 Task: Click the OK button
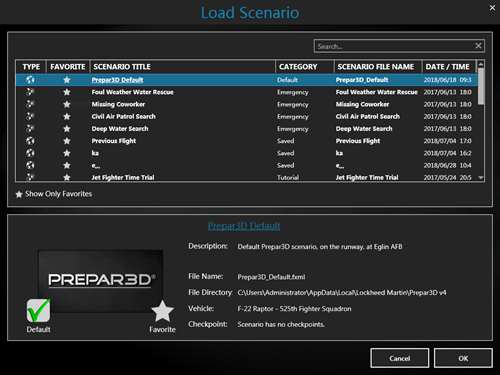[463, 358]
